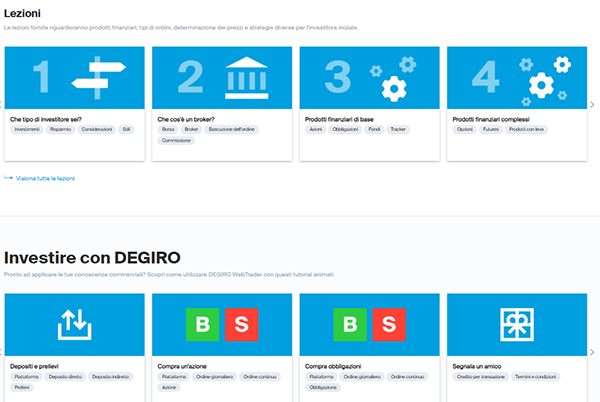
Task: Open lesson 3 gears thumbnail
Action: 370,78
